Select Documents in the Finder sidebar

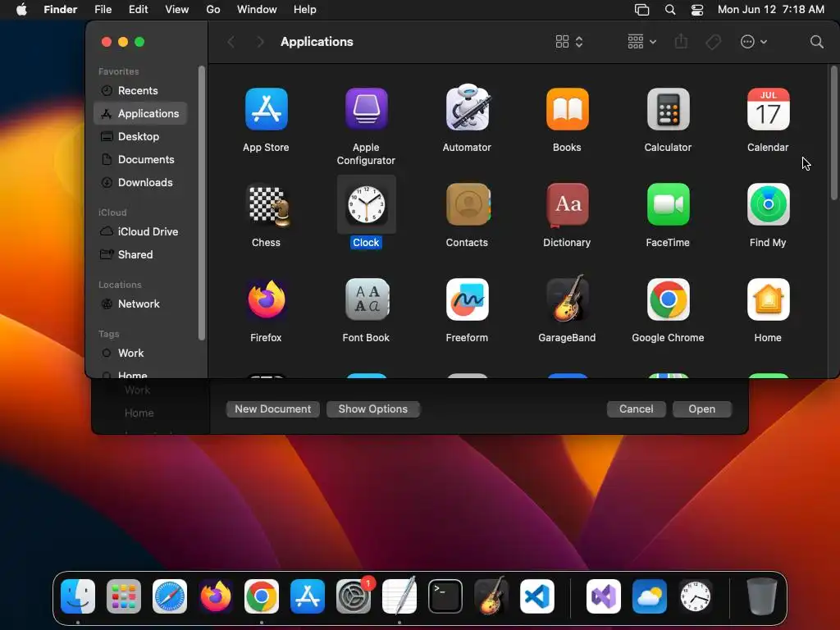(140, 160)
